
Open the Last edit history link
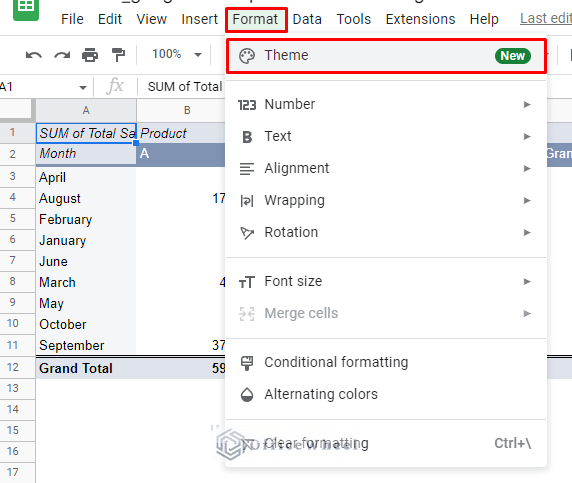pyautogui.click(x=546, y=18)
